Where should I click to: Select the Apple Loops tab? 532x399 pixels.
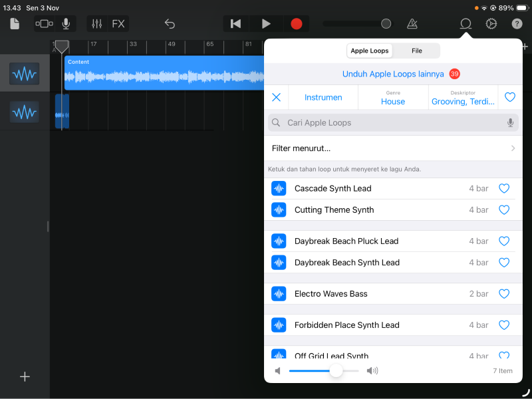point(370,51)
